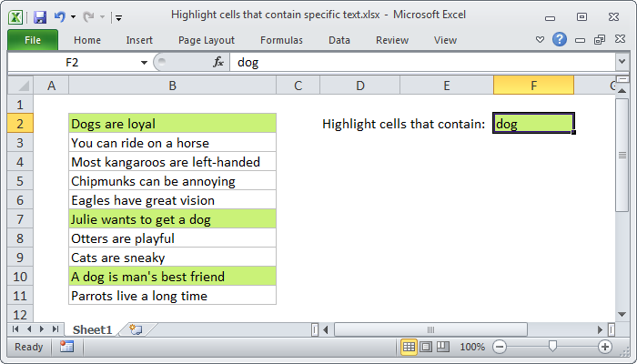Select cell 'A dog is man's best friend'
This screenshot has height=364, width=637.
point(172,277)
